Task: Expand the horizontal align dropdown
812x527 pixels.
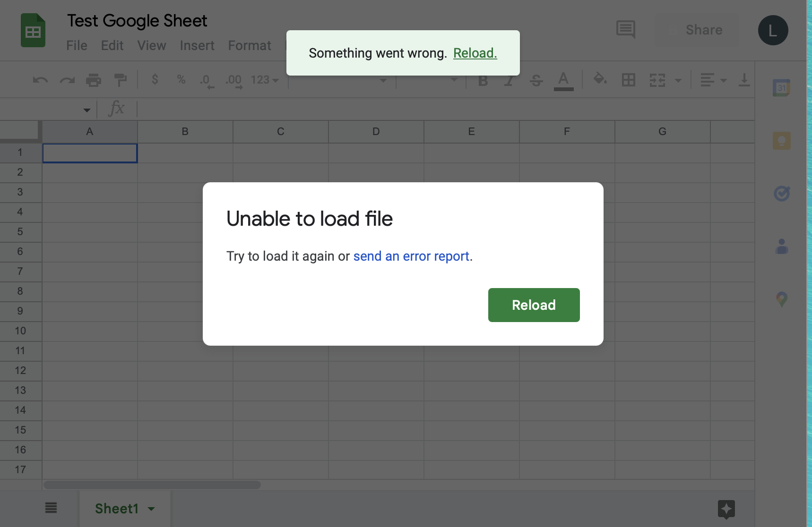Action: 713,80
